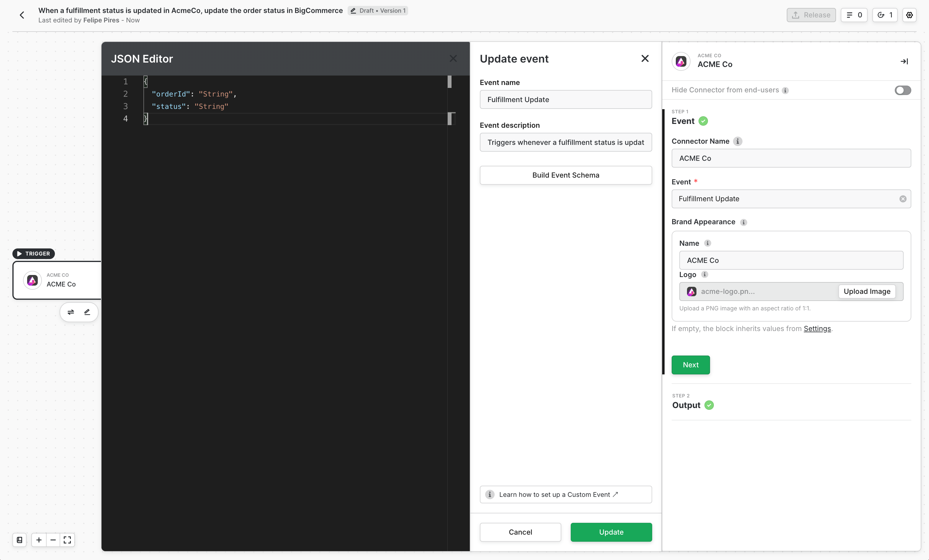
Task: Open workflow settings gear icon
Action: click(909, 15)
